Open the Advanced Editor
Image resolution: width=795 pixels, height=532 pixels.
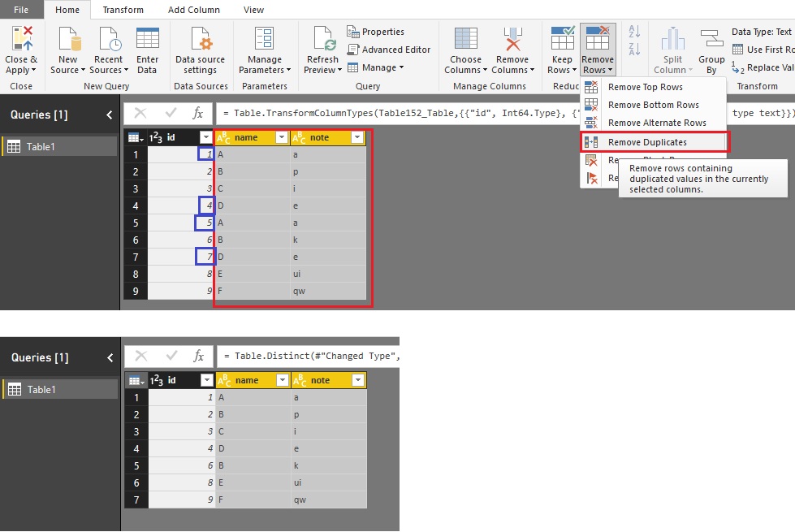389,50
